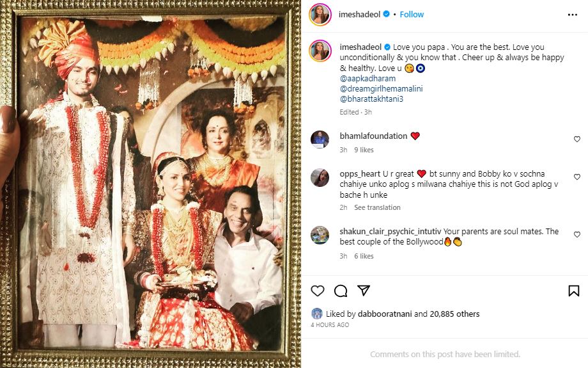Open the comment bubble icon

pyautogui.click(x=341, y=291)
